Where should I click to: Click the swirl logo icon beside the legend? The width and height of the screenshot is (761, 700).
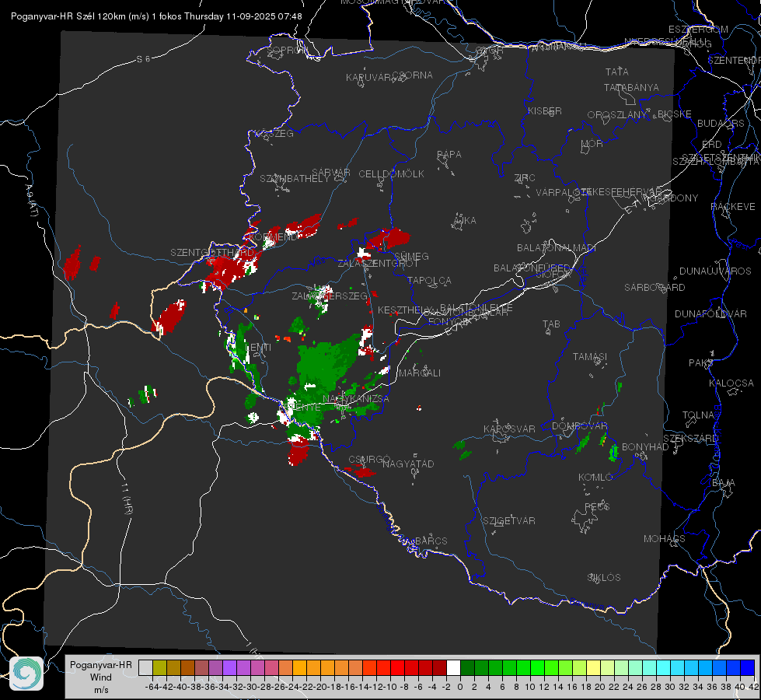point(26,674)
